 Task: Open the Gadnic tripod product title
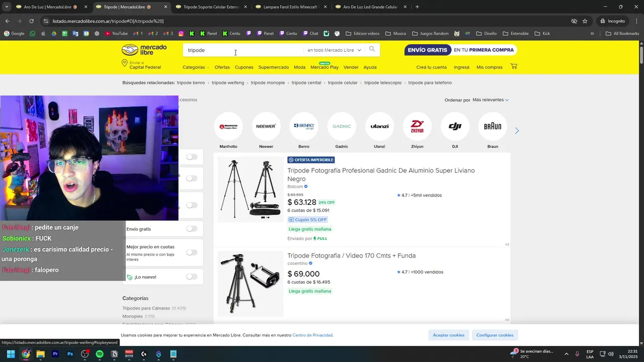pyautogui.click(x=381, y=174)
